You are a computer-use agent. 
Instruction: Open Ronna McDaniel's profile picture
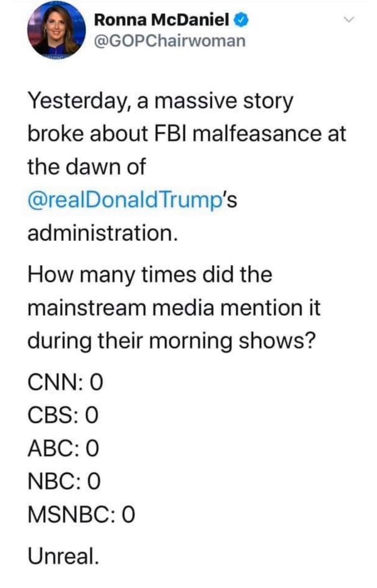(56, 31)
